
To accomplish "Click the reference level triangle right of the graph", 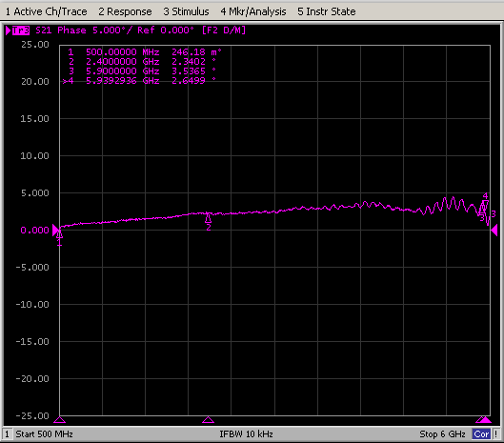I will 494,231.
